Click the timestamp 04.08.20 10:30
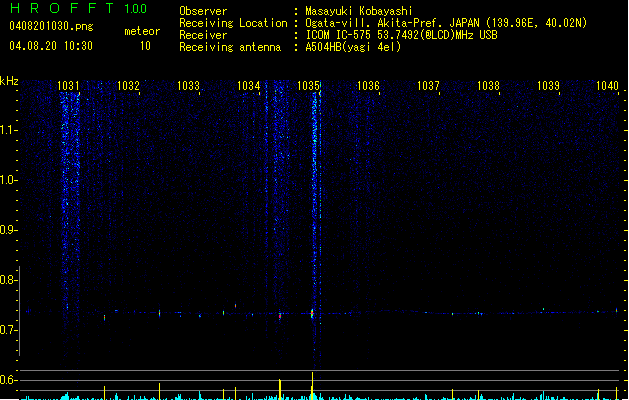The image size is (629, 400). [51, 46]
